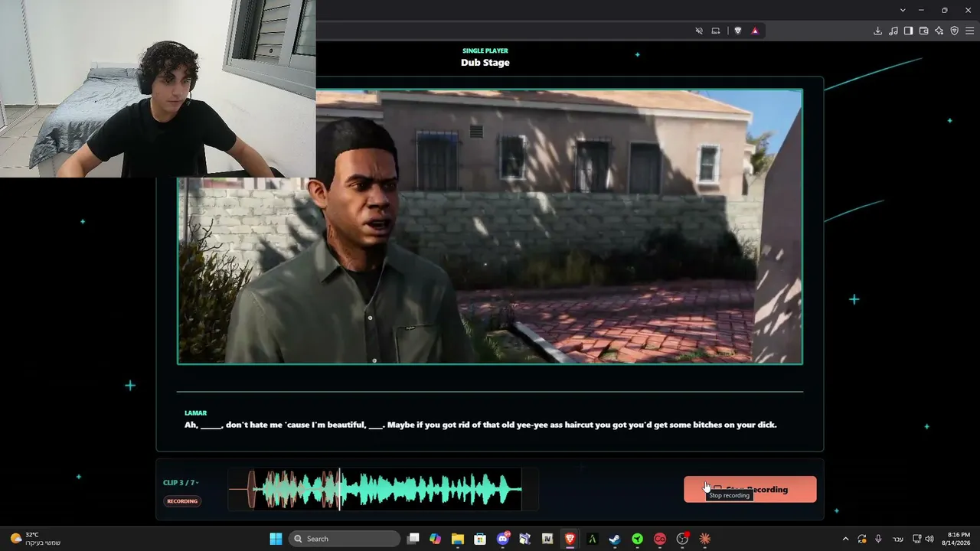The height and width of the screenshot is (551, 980).
Task: Click the Dub Stage title
Action: coord(485,63)
